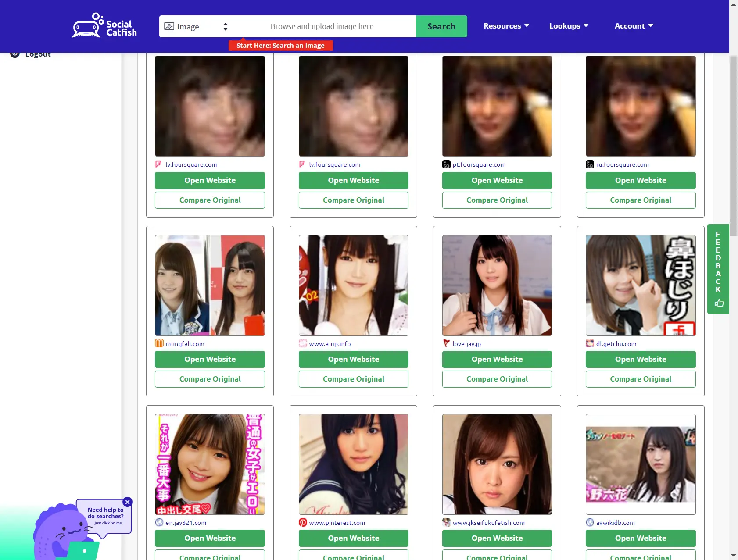Click the love-jav.jp site favicon
The width and height of the screenshot is (738, 560).
(446, 344)
